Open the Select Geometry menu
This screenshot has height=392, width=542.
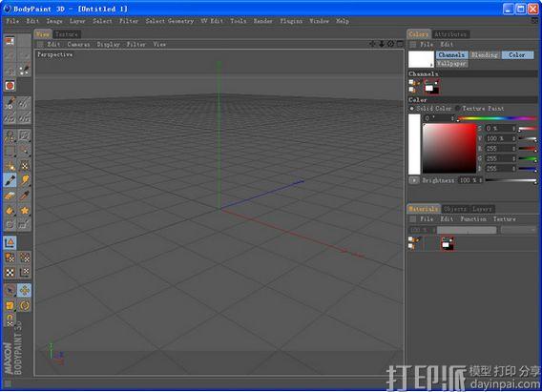coord(170,21)
